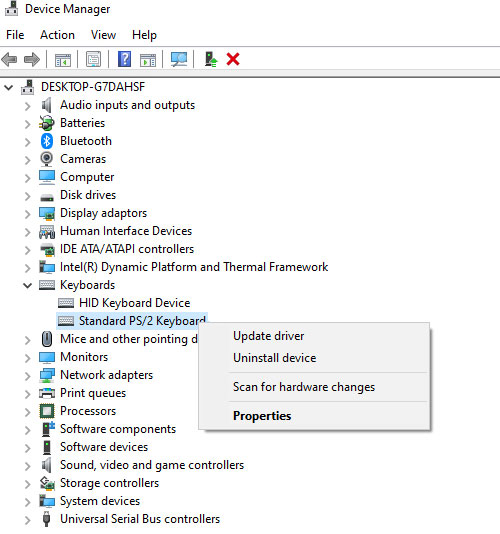Select HID Keyboard Device
Viewport: 500px width, 534px height.
coord(135,303)
